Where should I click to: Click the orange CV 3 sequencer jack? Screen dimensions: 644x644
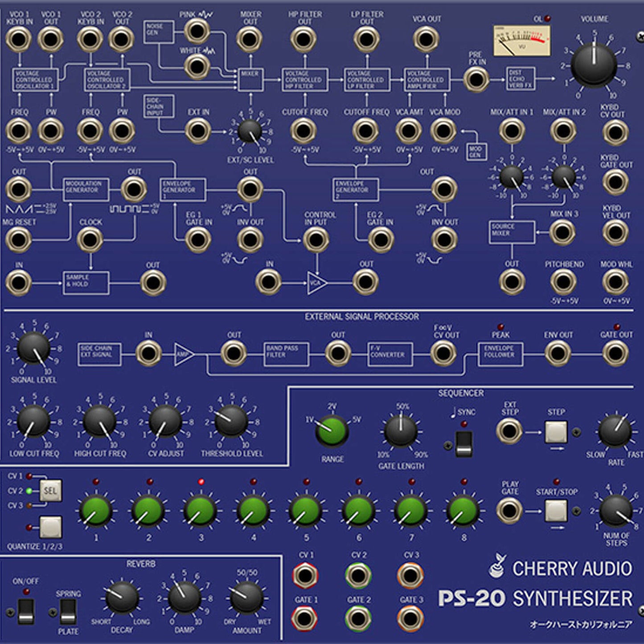410,575
